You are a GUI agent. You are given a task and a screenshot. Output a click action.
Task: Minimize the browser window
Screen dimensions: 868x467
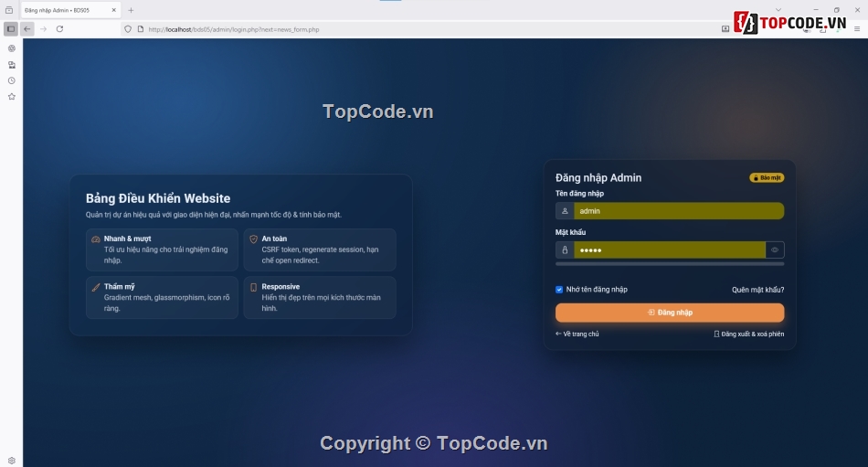(816, 9)
